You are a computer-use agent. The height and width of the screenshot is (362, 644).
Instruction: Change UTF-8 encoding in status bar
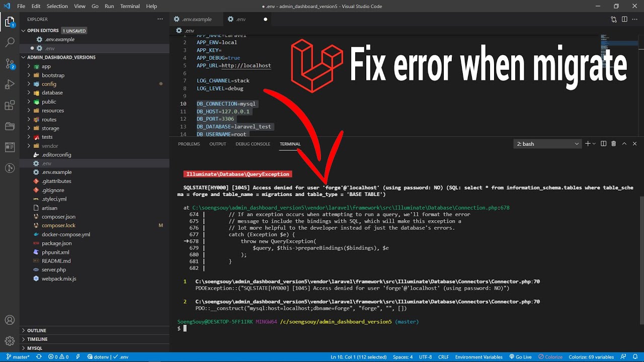(x=426, y=357)
